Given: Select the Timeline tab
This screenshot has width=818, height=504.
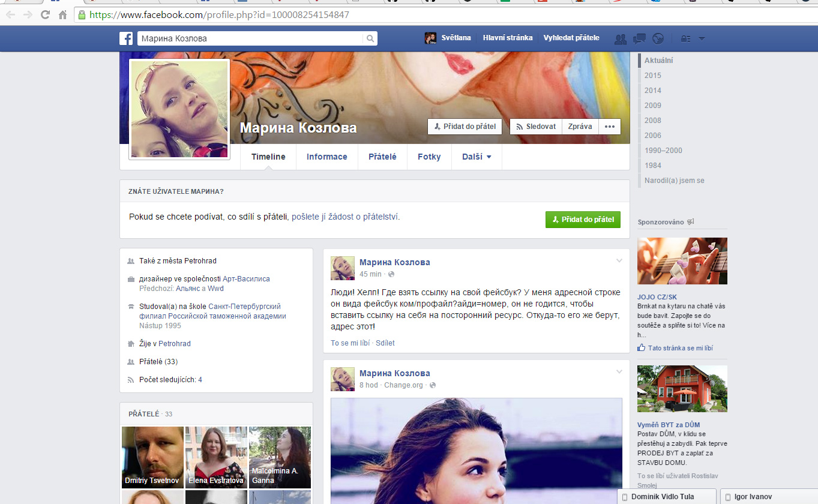Looking at the screenshot, I should [268, 157].
